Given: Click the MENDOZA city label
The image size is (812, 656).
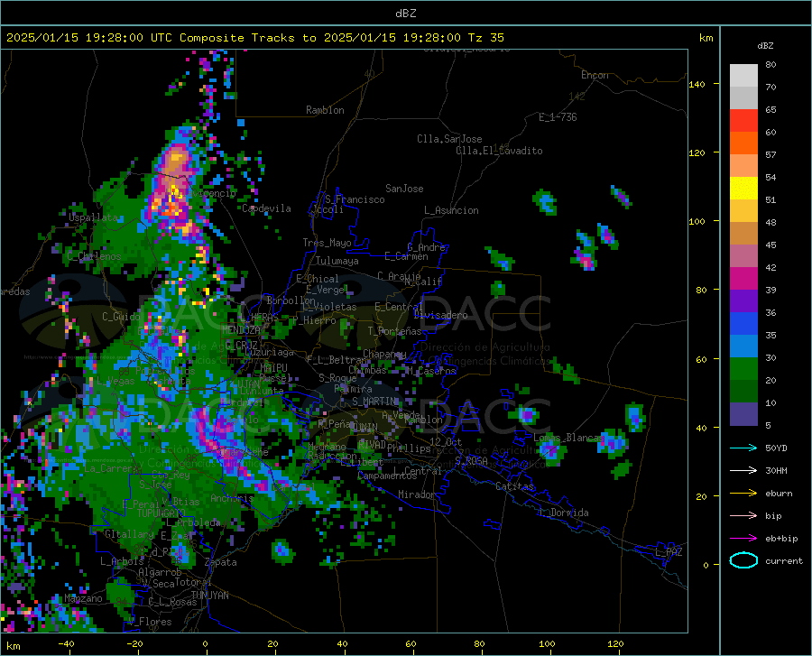Looking at the screenshot, I should 241,330.
